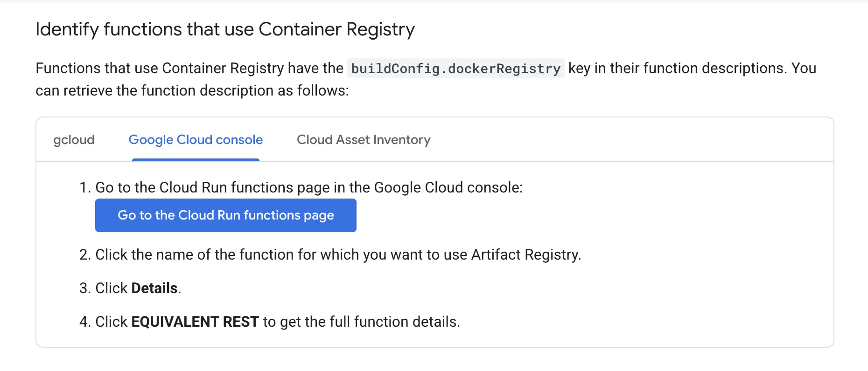Click the list number 4 marker
Image resolution: width=868 pixels, height=371 pixels.
84,322
